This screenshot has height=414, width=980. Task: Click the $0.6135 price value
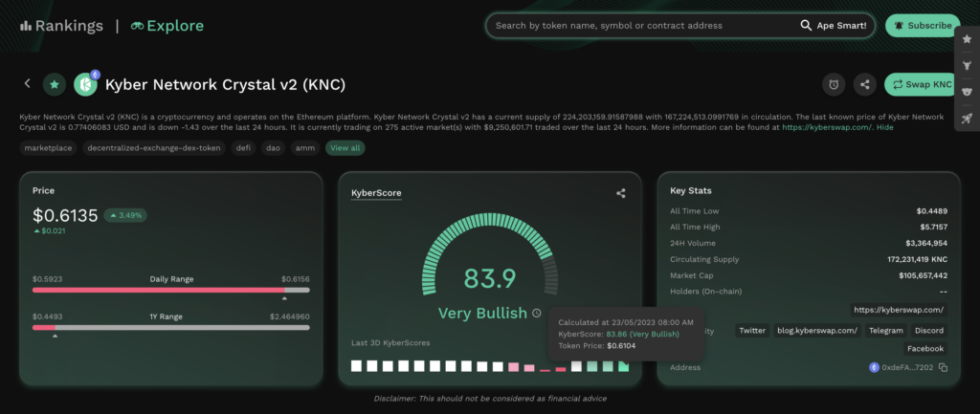pyautogui.click(x=66, y=215)
